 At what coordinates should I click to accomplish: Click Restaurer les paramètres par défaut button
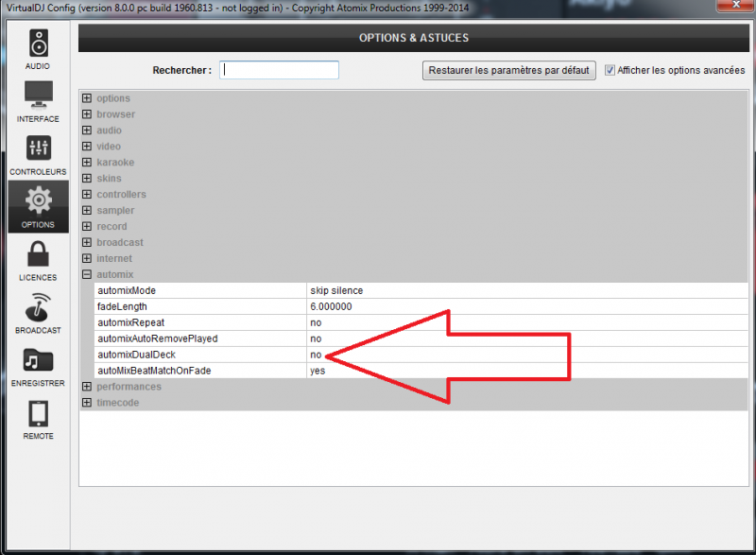[x=509, y=70]
